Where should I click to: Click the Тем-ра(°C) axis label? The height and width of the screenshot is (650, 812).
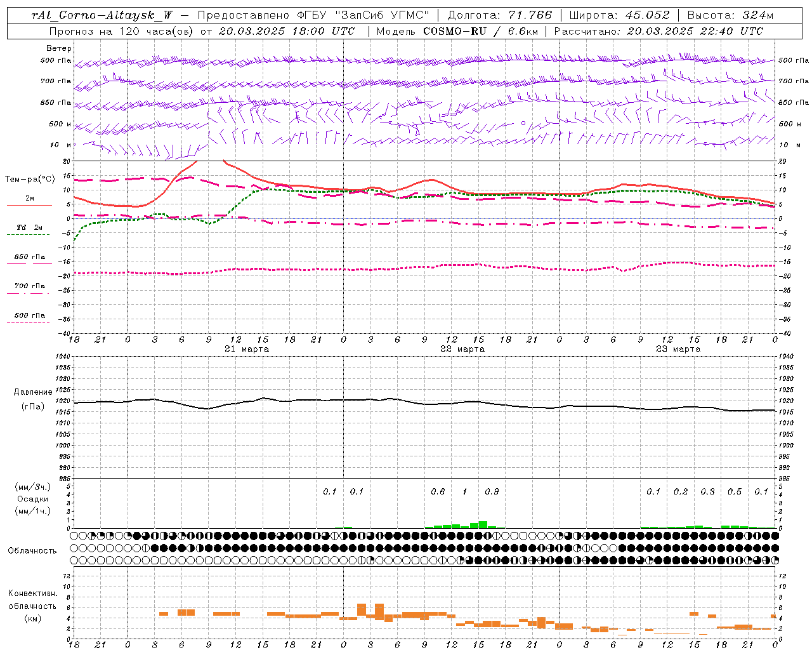tap(30, 180)
